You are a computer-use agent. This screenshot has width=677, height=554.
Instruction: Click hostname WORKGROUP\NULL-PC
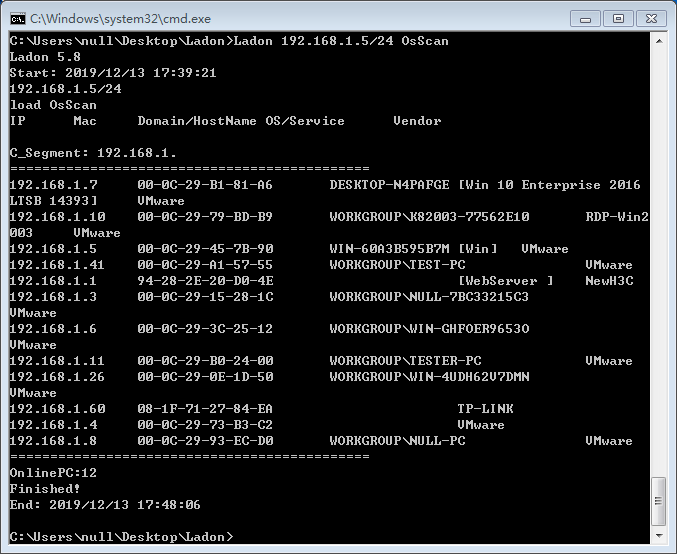(x=397, y=440)
